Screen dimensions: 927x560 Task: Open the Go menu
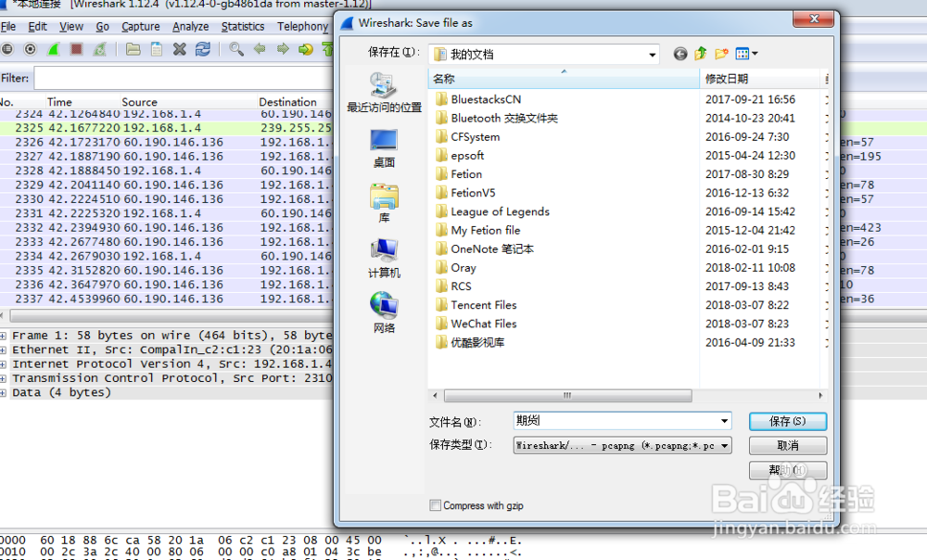click(103, 27)
